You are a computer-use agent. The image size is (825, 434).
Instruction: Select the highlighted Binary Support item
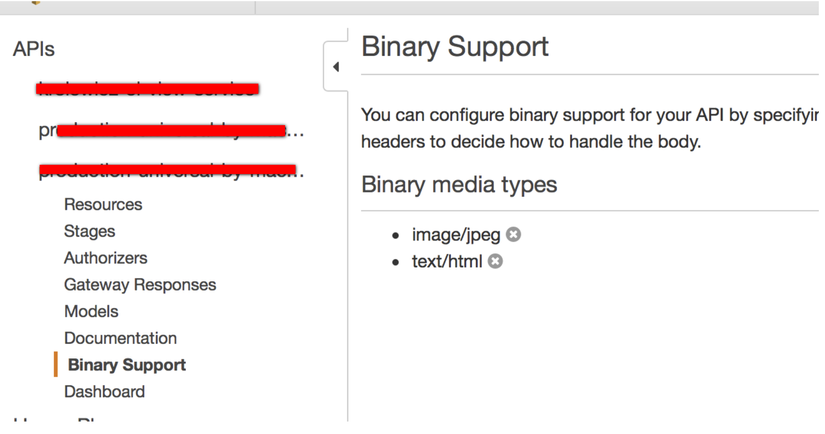point(127,365)
